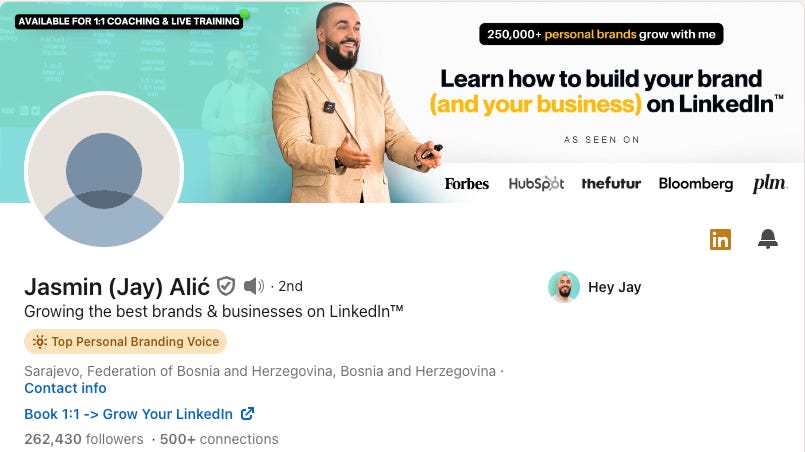Click the Hey Jay text label
This screenshot has height=452, width=805.
[x=615, y=287]
